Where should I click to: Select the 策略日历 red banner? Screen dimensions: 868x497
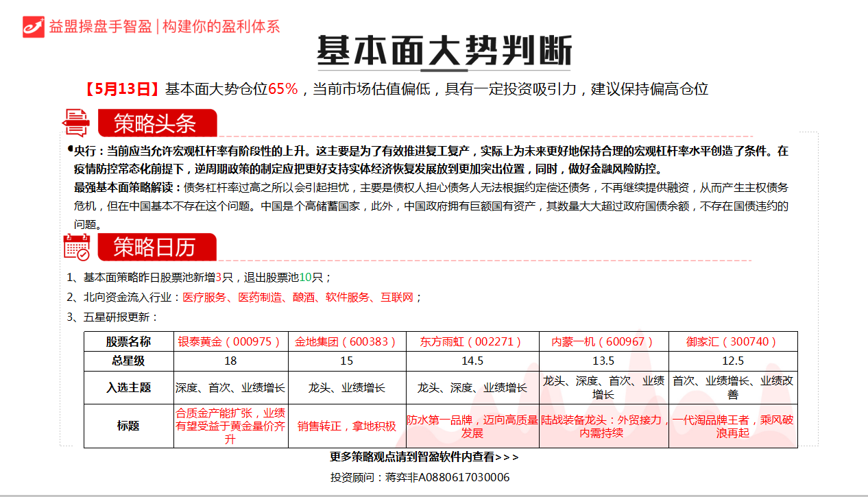(x=156, y=247)
